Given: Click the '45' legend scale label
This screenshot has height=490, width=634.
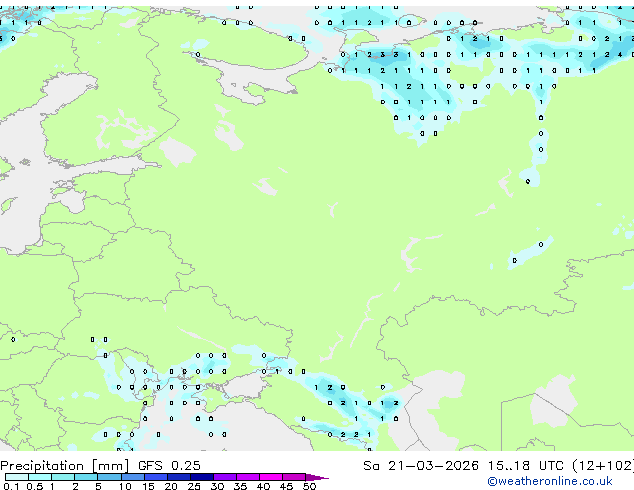Looking at the screenshot, I should click(x=286, y=486).
